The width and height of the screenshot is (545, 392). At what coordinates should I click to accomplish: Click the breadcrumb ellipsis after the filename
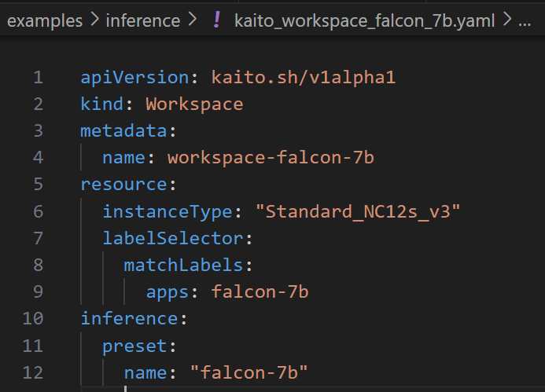526,21
